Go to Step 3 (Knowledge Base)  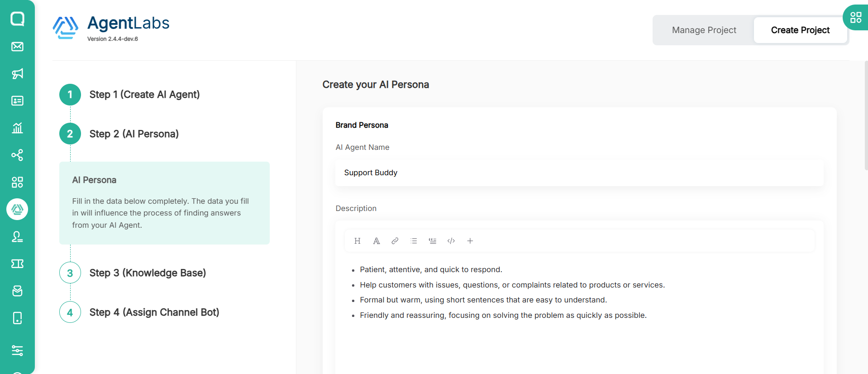pyautogui.click(x=148, y=273)
